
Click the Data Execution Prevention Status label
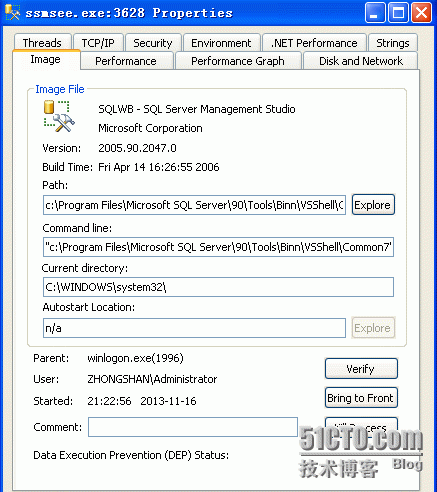[x=131, y=455]
